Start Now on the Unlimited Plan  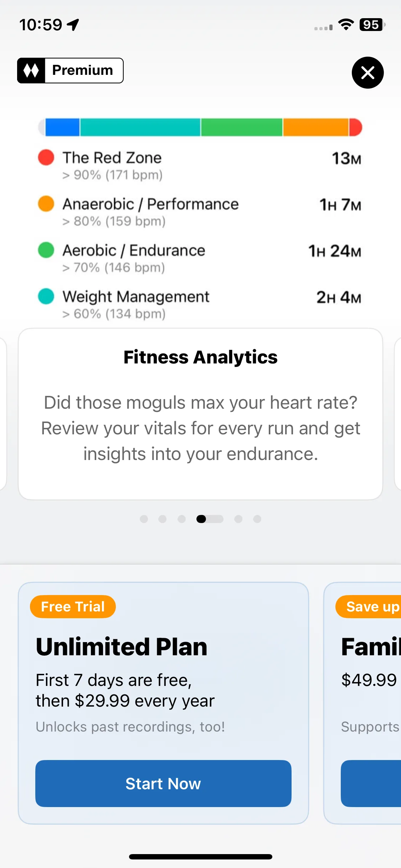point(163,784)
